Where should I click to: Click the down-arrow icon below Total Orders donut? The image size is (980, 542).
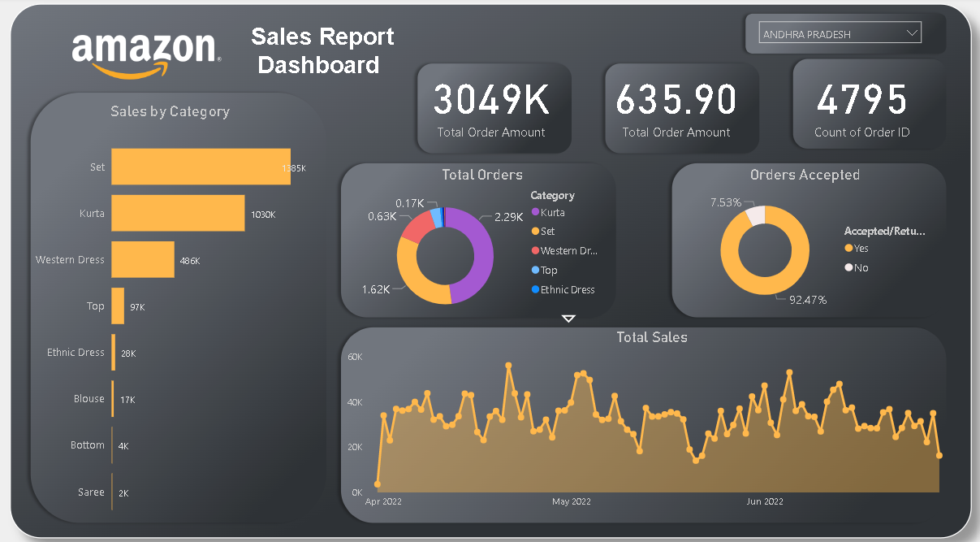click(568, 319)
